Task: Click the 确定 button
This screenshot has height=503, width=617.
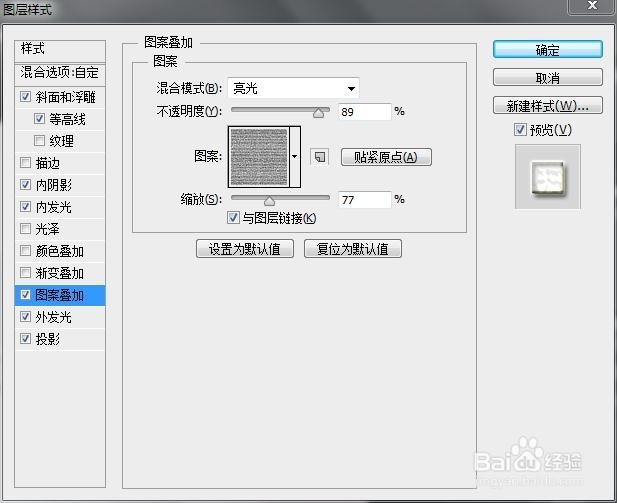Action: [547, 50]
